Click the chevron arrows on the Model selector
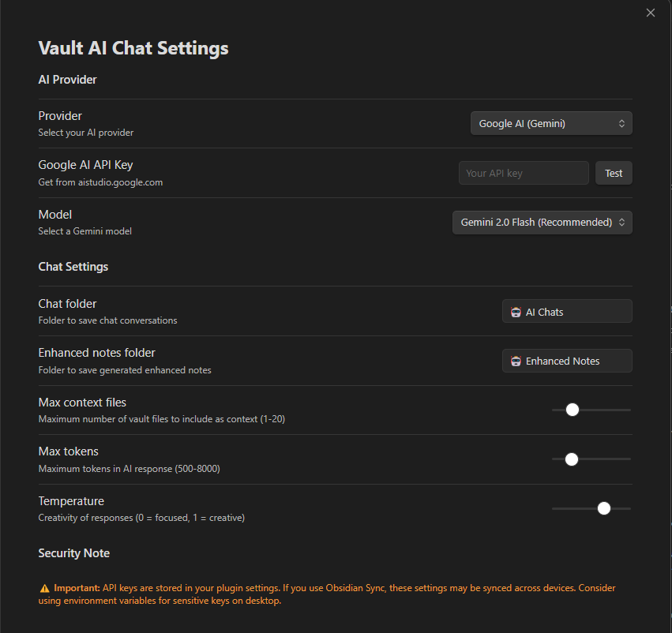672x633 pixels. [621, 223]
